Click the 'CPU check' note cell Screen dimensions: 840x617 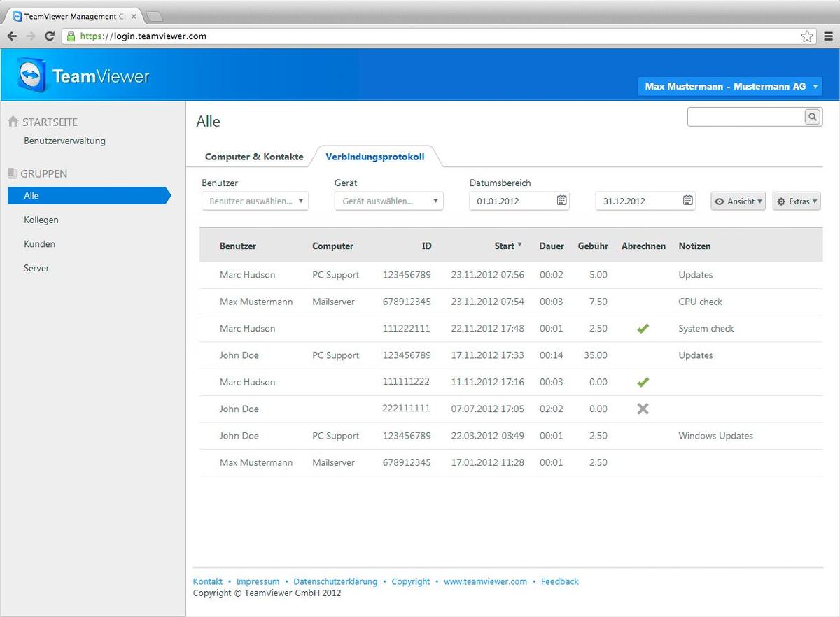(700, 302)
